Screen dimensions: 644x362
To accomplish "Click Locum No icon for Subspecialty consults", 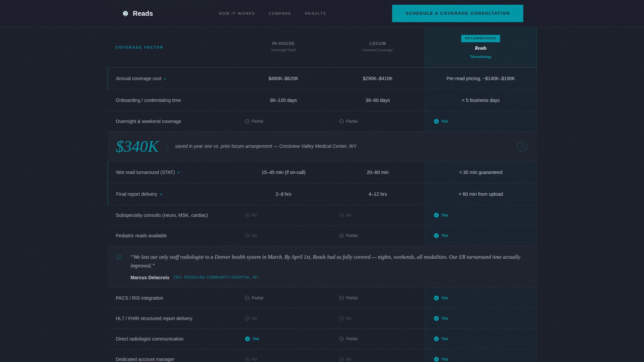I will [341, 215].
